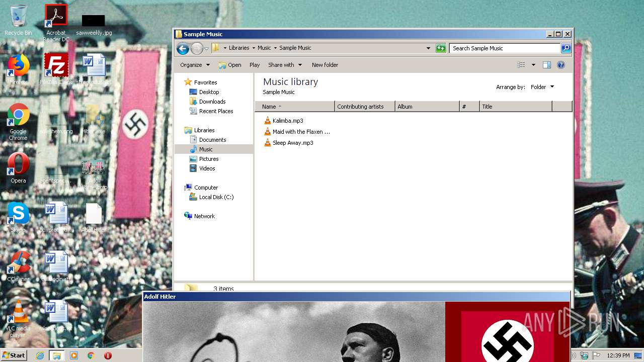The height and width of the screenshot is (362, 644).
Task: Select the sawweekly.jpg desktop file
Action: click(94, 24)
